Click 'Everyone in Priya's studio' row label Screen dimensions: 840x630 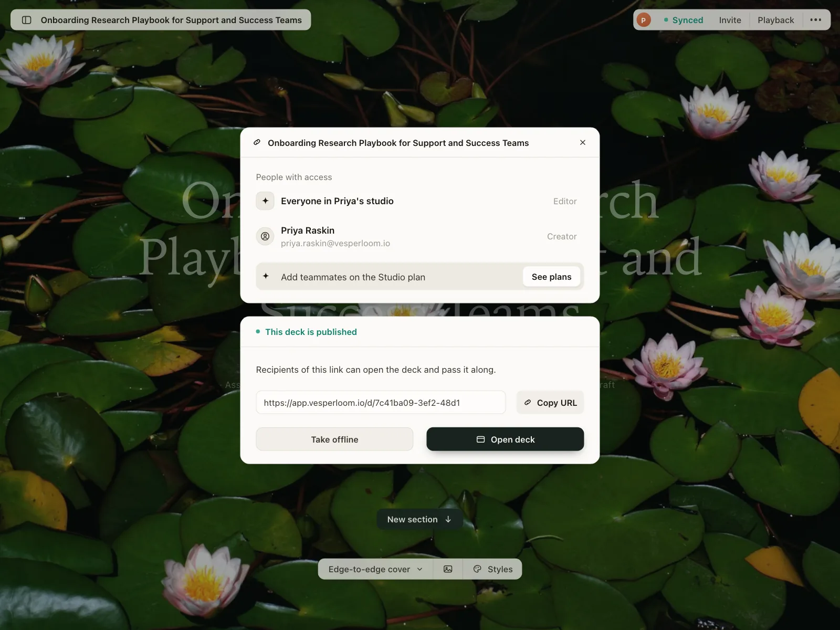(337, 201)
